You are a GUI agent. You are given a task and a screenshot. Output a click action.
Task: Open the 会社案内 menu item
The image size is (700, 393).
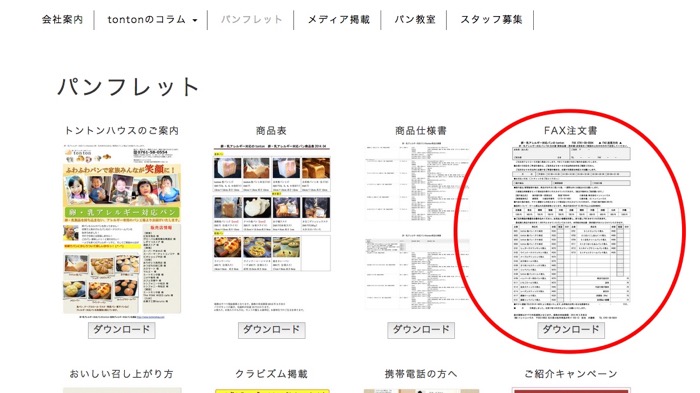pyautogui.click(x=62, y=20)
